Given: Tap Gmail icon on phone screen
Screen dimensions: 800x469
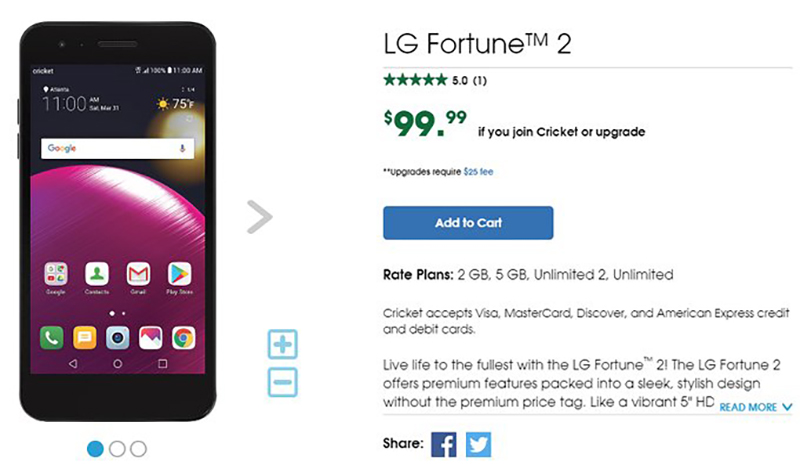Looking at the screenshot, I should (138, 273).
